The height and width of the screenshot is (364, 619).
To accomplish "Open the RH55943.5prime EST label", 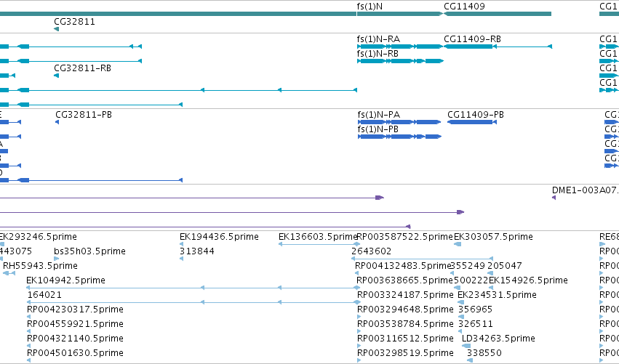I will pyautogui.click(x=40, y=266).
